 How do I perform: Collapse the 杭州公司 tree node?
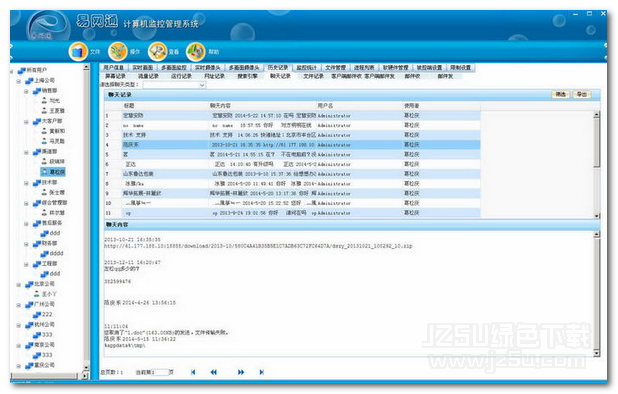coord(19,325)
